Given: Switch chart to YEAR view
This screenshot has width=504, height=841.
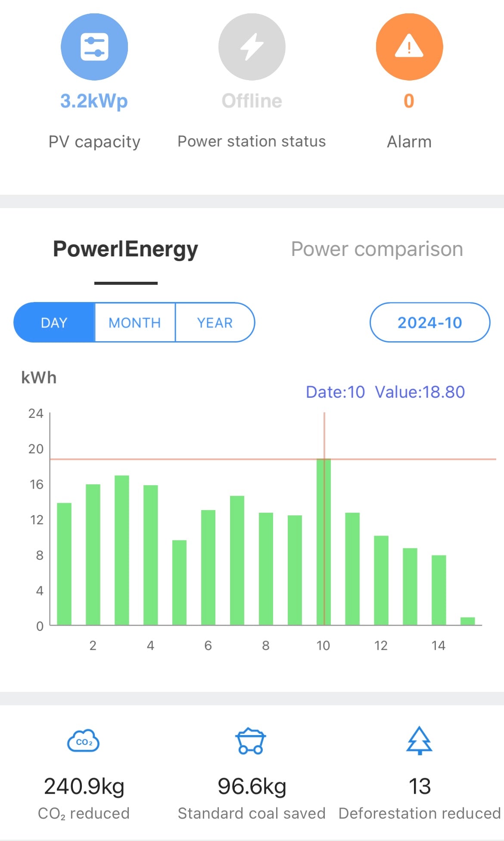Looking at the screenshot, I should pyautogui.click(x=215, y=323).
